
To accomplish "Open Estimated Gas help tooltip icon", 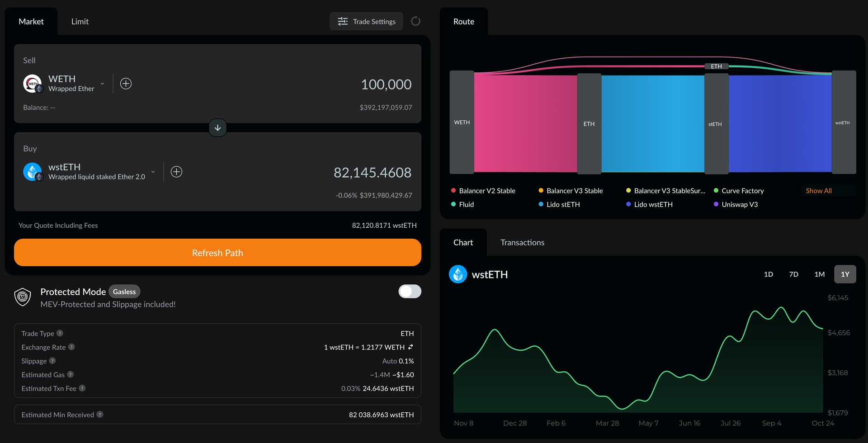I will pyautogui.click(x=71, y=374).
